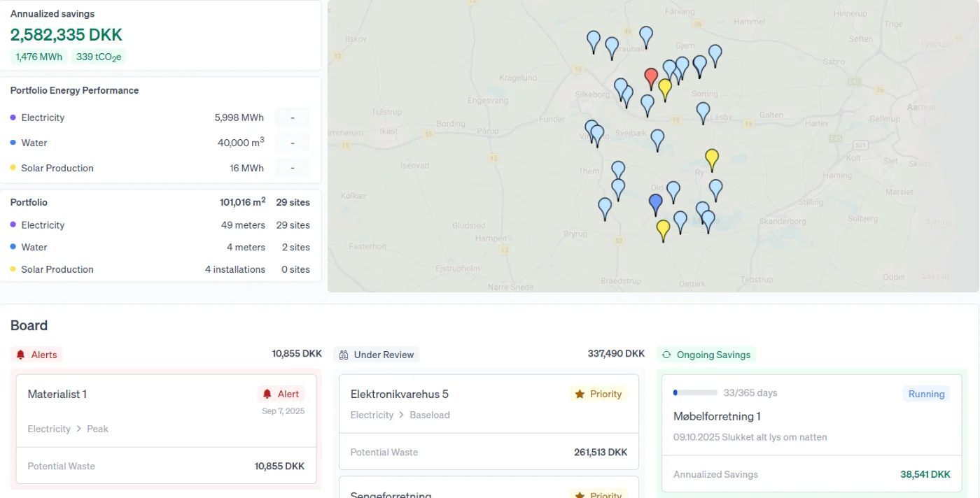Viewport: 980px width, 498px height.
Task: Click the 4 installations value
Action: pyautogui.click(x=235, y=269)
